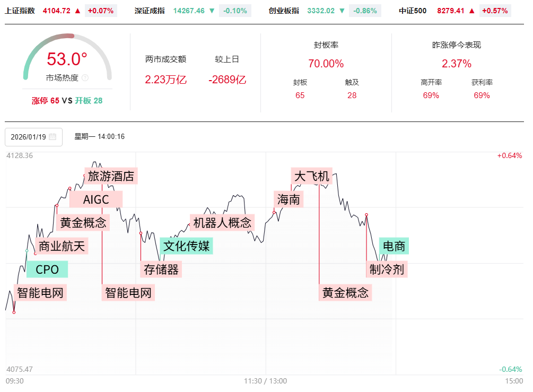Click the green down-arrow beside 创业板指
This screenshot has height=392, width=533.
point(342,11)
